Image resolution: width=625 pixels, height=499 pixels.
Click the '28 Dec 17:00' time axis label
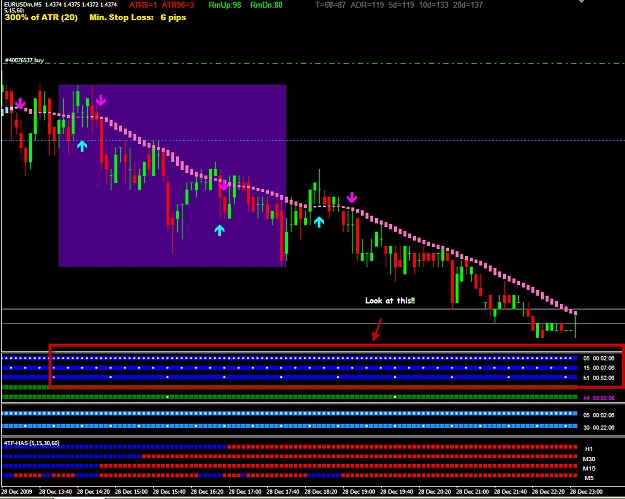[245, 491]
